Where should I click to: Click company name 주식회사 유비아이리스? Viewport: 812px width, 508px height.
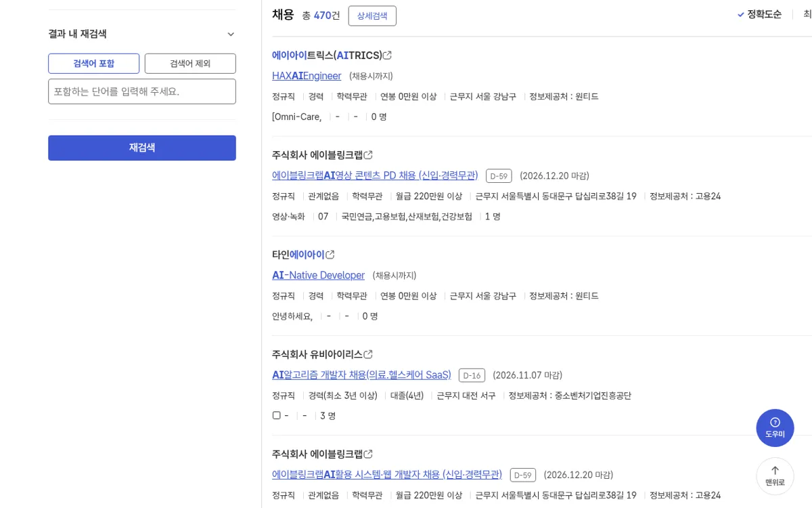pos(317,354)
